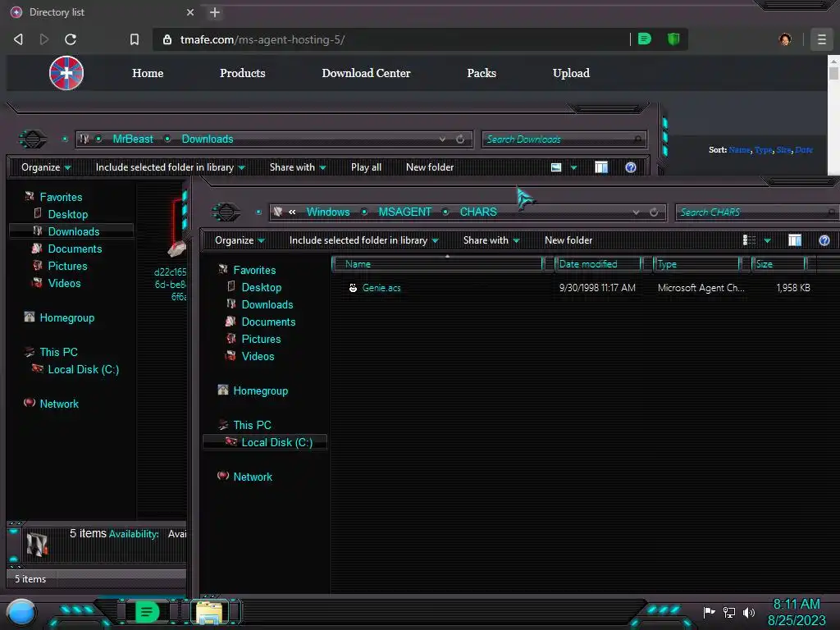The height and width of the screenshot is (630, 840).
Task: Click the volume speaker tray icon
Action: pyautogui.click(x=749, y=612)
